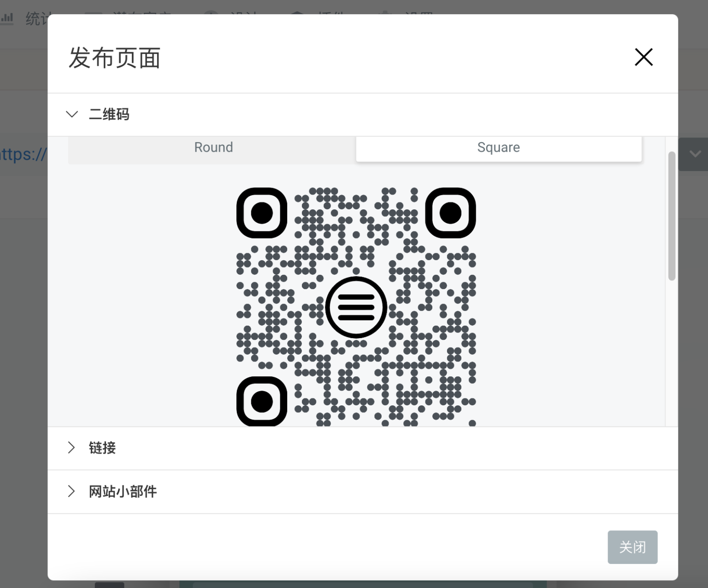Image resolution: width=708 pixels, height=588 pixels.
Task: Select the Square QR style tab
Action: 498,148
